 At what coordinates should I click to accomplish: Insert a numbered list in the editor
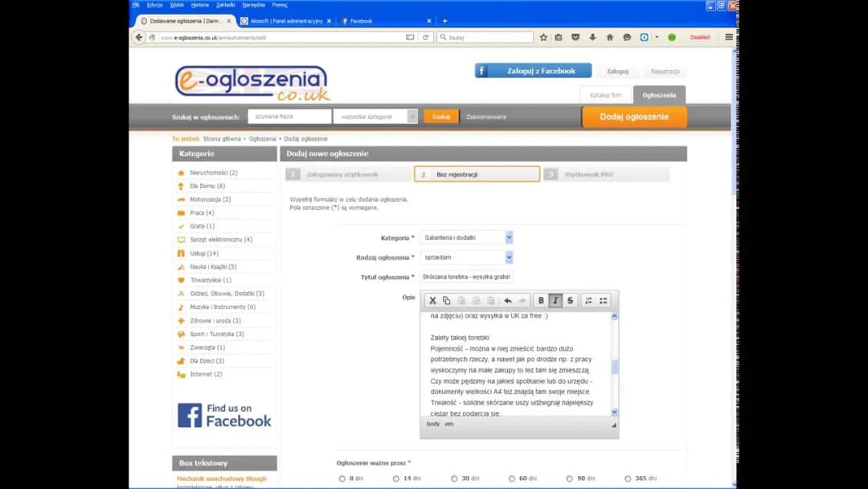click(x=588, y=301)
